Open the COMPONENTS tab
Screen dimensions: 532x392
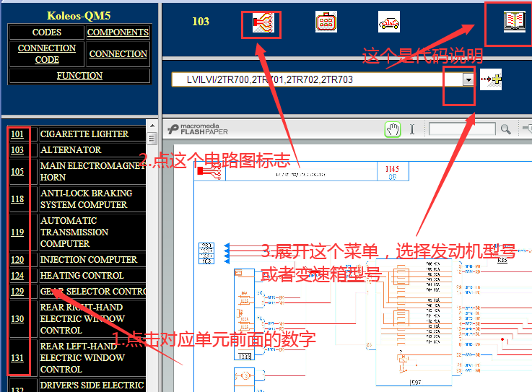(x=118, y=32)
